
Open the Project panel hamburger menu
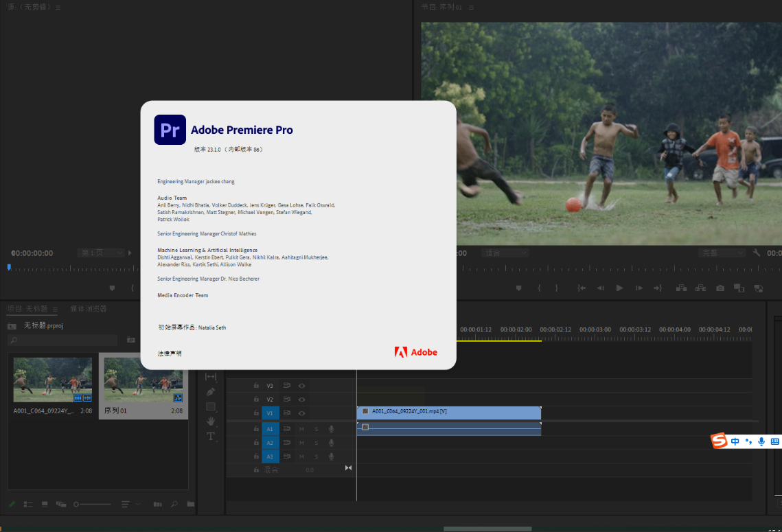point(55,309)
